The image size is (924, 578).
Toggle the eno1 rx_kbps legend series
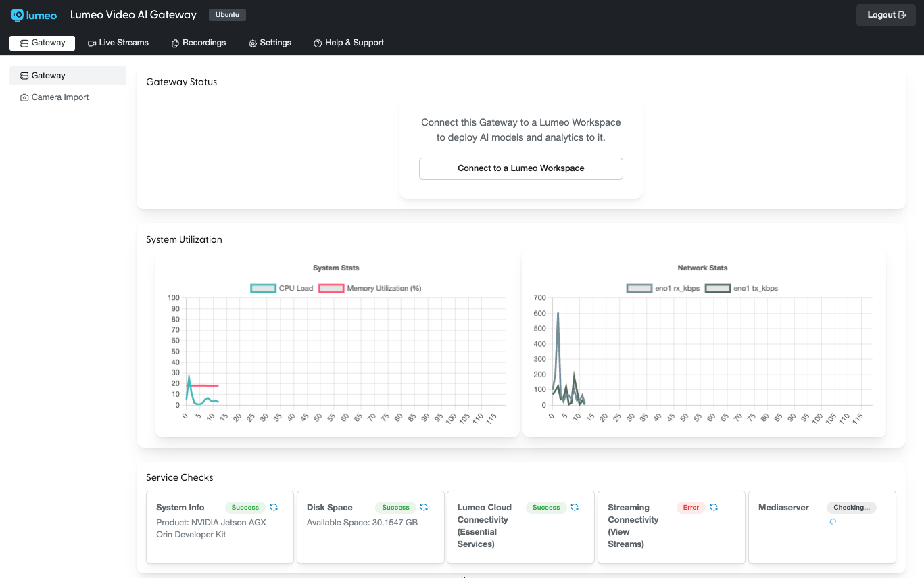663,288
